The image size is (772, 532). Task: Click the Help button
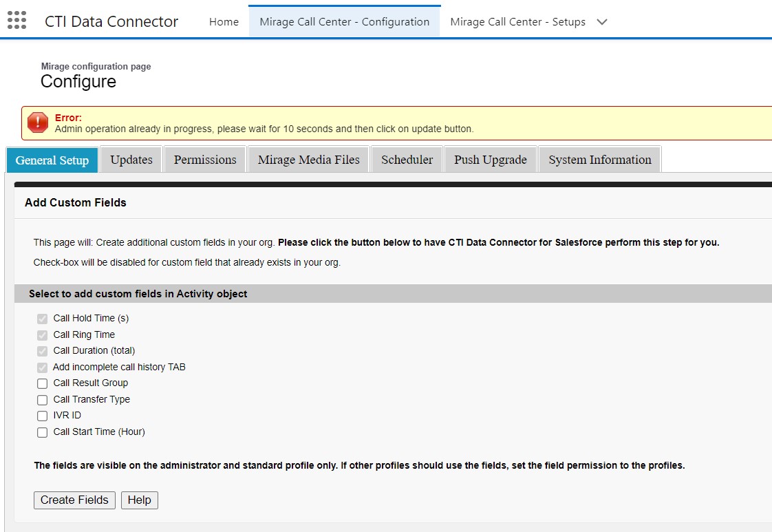pyautogui.click(x=140, y=500)
